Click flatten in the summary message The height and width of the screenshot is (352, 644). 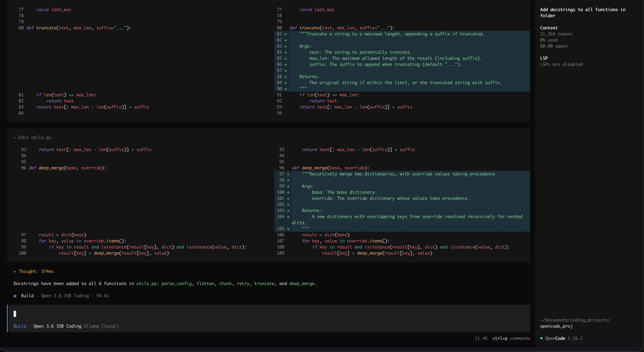(x=205, y=283)
